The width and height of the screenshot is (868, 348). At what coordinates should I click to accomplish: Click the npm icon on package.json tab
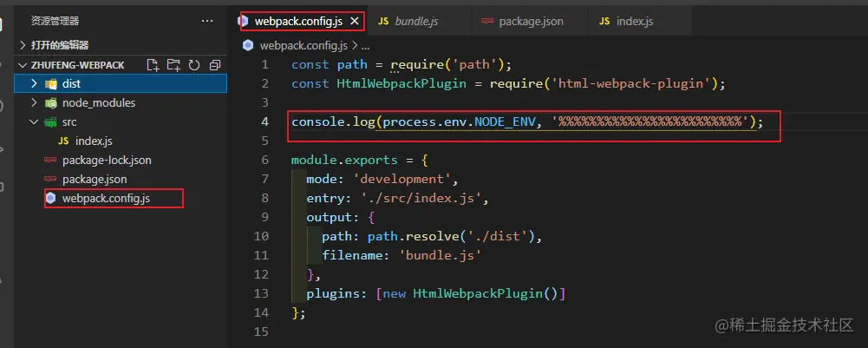(x=487, y=22)
